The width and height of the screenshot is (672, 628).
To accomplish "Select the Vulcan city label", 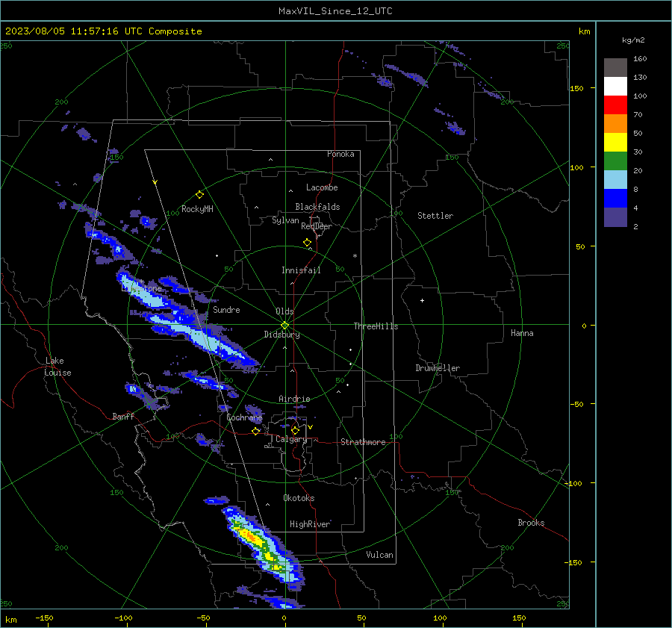I will click(379, 555).
